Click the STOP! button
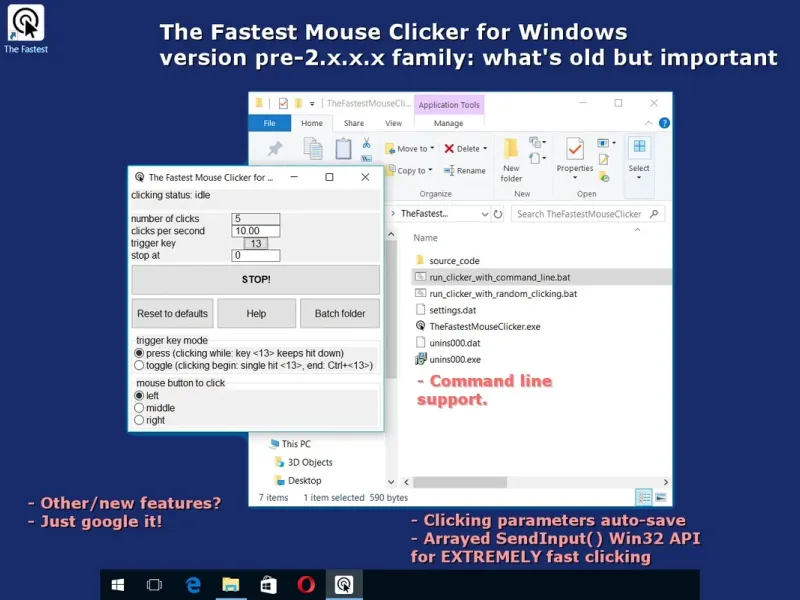The image size is (800, 600). 256,280
